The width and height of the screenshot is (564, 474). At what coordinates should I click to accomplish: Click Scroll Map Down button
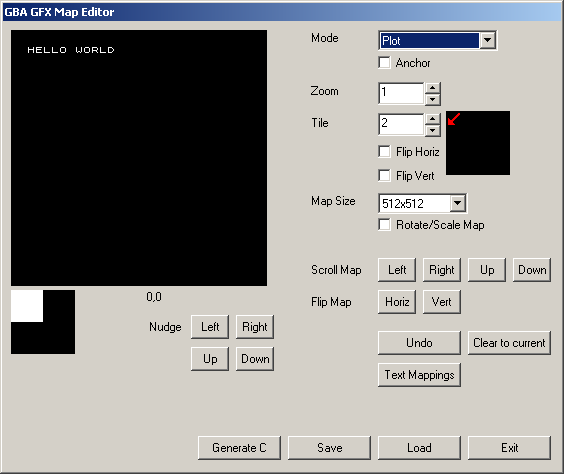532,270
